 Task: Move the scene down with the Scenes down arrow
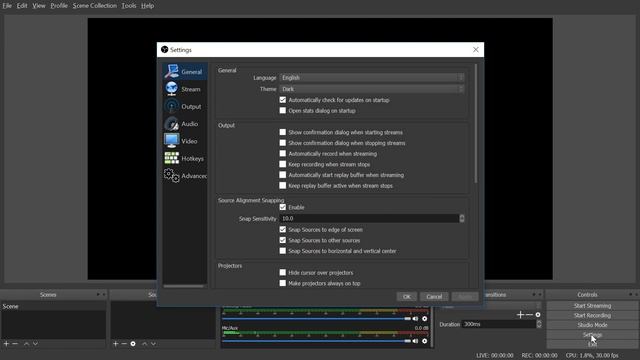tap(36, 344)
